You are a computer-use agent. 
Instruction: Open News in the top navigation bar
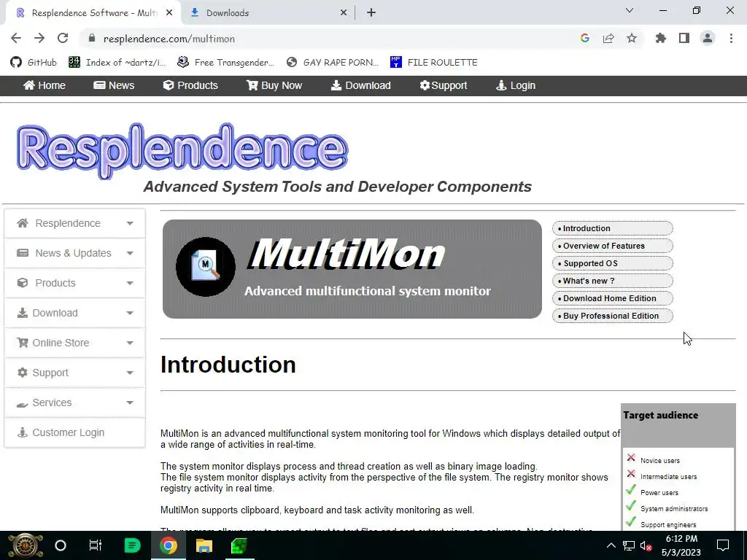pyautogui.click(x=114, y=86)
